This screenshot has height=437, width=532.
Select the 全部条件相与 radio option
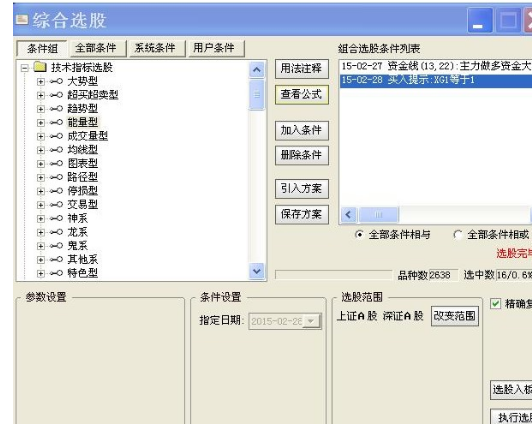tap(359, 235)
